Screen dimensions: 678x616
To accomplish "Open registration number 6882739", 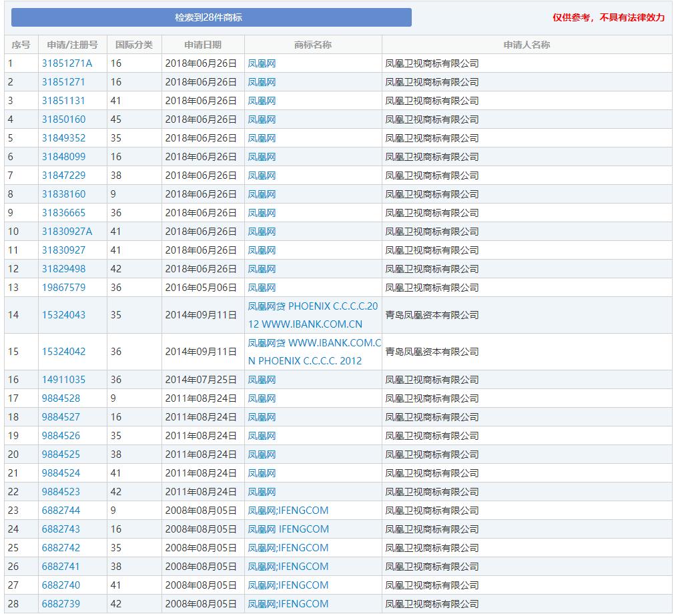I will [x=61, y=604].
